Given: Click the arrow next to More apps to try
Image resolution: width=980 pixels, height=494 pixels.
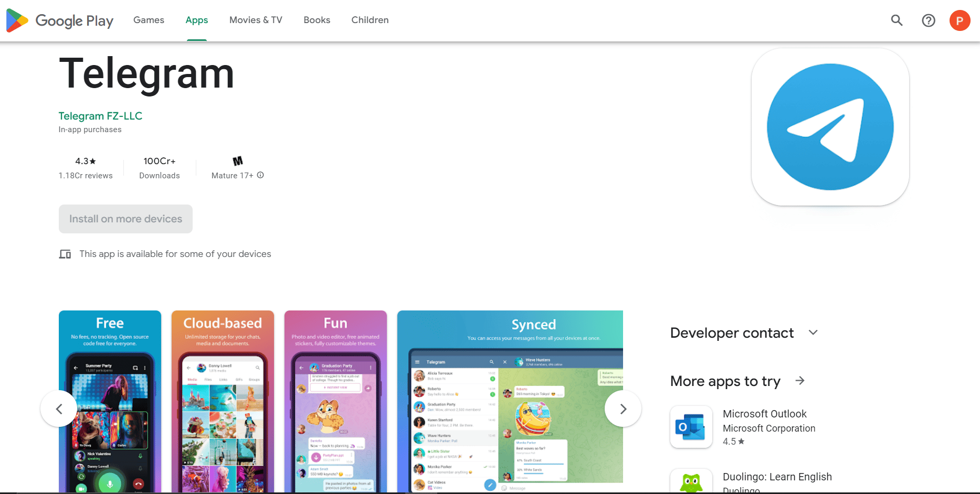Looking at the screenshot, I should click(800, 381).
